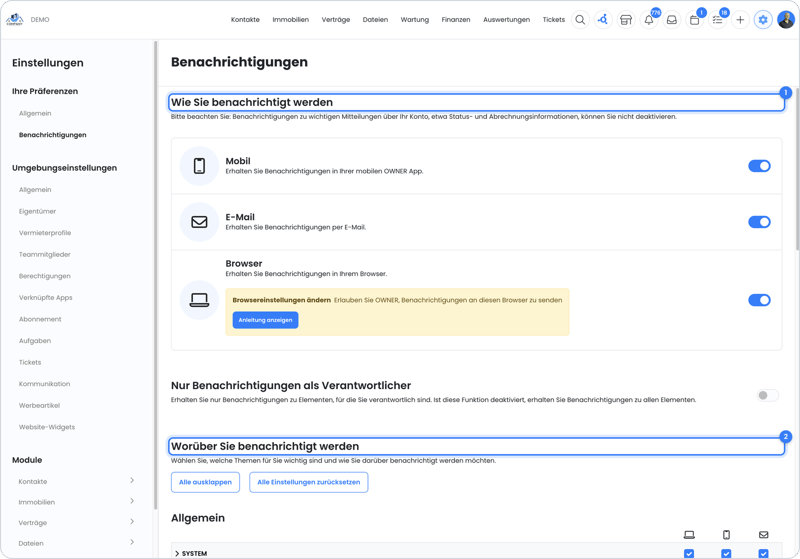Open Aufgaben settings
Image resolution: width=800 pixels, height=559 pixels.
pos(35,341)
